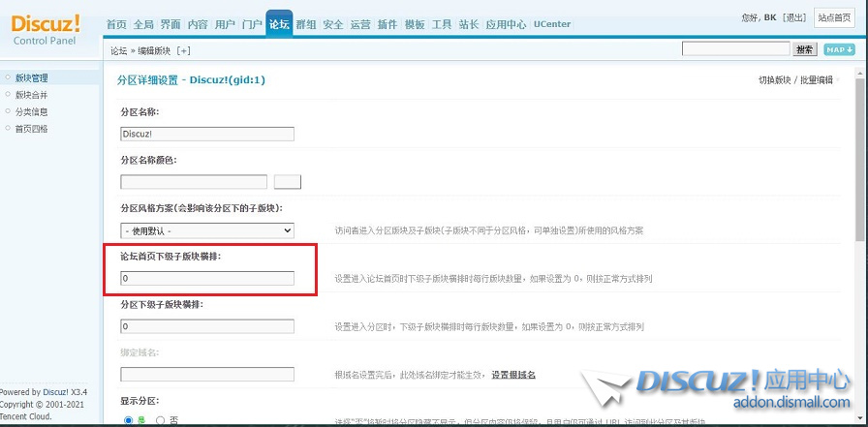Open 分类信息 in the sidebar
This screenshot has height=427, width=868.
click(32, 111)
